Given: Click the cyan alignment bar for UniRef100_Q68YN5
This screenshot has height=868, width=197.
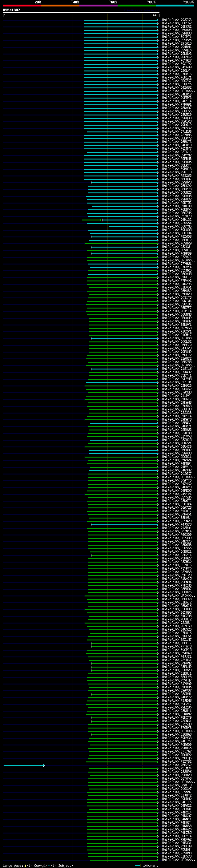Looking at the screenshot, I should [133, 226].
